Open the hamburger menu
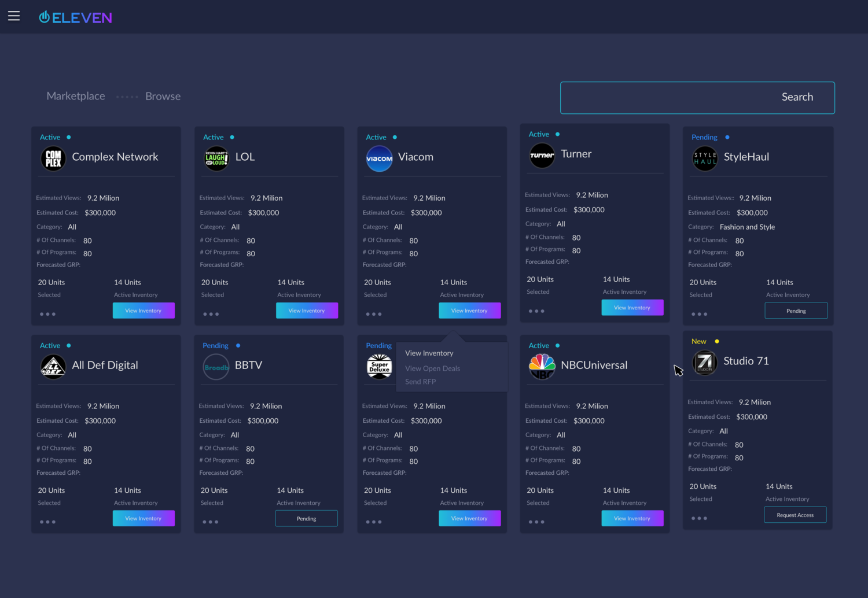 pyautogui.click(x=14, y=16)
